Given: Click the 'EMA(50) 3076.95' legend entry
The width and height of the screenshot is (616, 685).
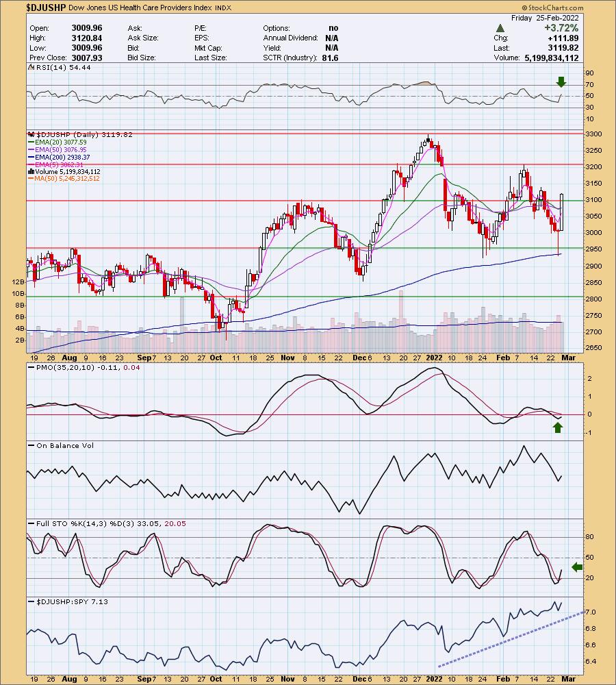Looking at the screenshot, I should (61, 150).
